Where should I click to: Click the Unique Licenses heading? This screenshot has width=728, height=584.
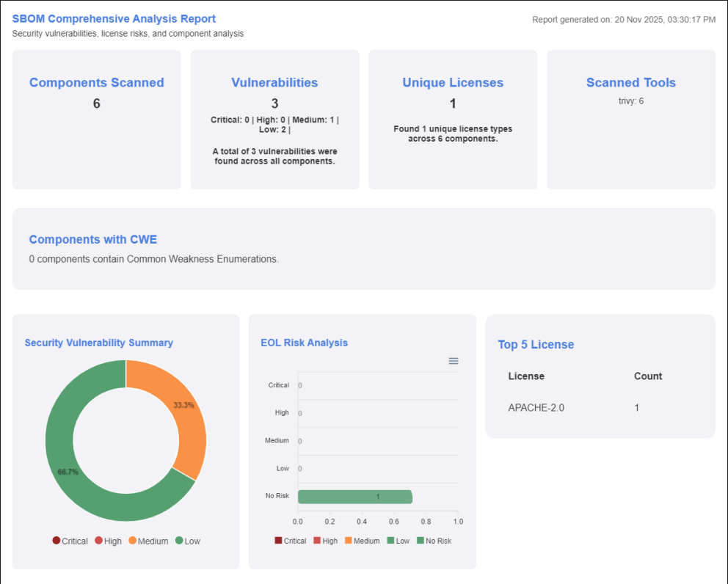453,83
